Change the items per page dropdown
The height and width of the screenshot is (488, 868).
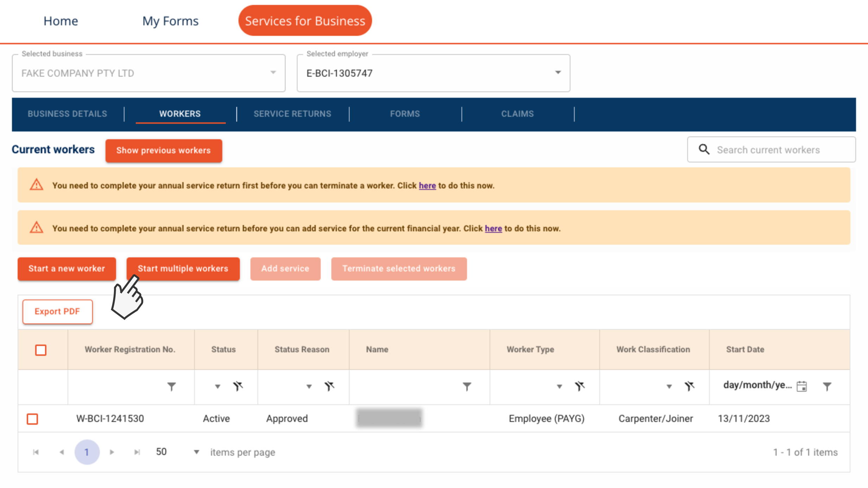[x=196, y=452]
